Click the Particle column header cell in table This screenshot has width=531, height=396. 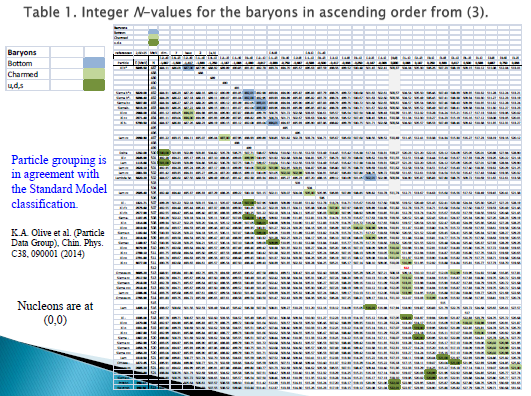[x=123, y=62]
